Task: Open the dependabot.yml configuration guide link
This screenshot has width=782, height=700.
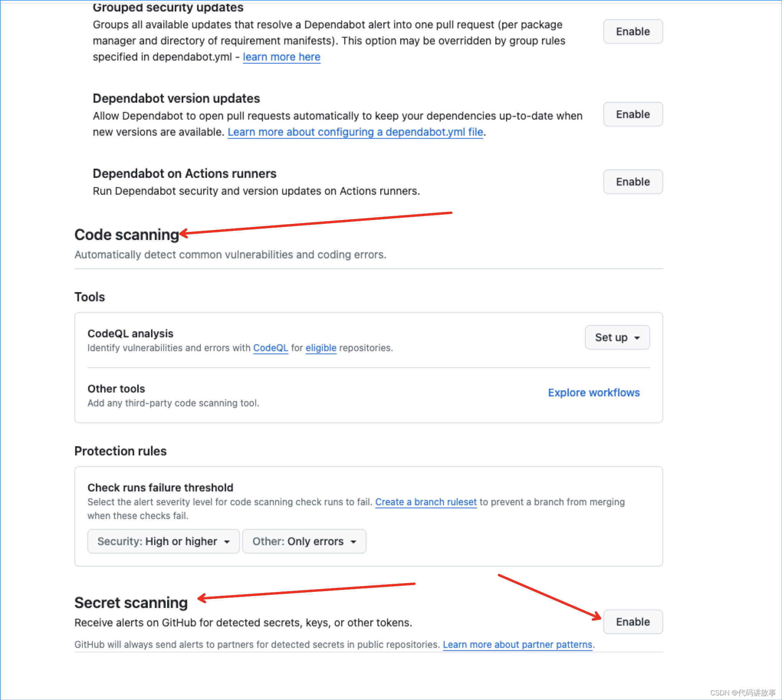Action: point(355,132)
